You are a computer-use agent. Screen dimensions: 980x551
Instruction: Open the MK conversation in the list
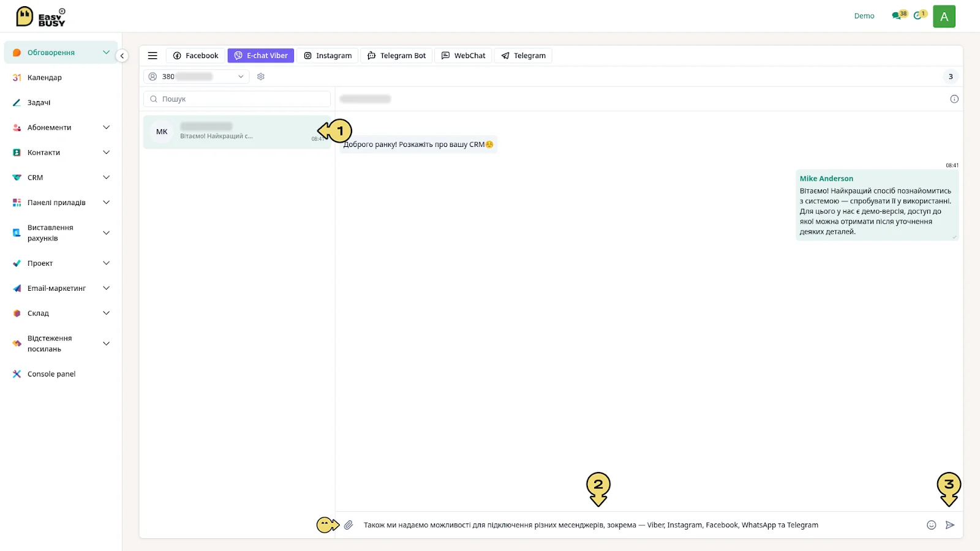(x=237, y=132)
